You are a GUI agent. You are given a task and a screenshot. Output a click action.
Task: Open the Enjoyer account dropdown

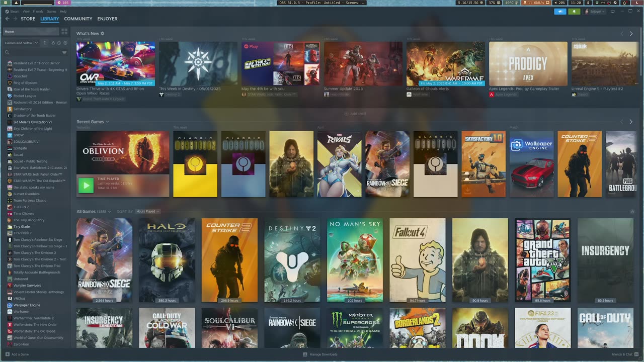(595, 12)
